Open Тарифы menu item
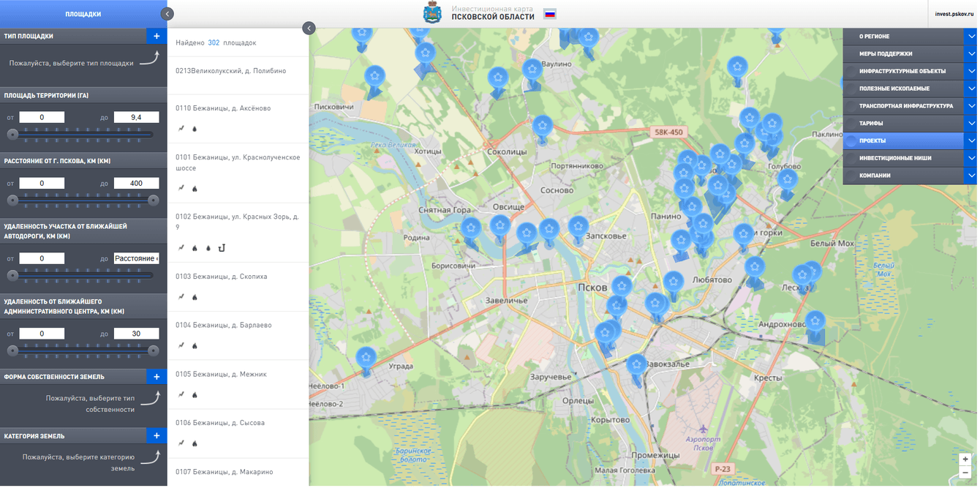The height and width of the screenshot is (488, 980). 872,123
